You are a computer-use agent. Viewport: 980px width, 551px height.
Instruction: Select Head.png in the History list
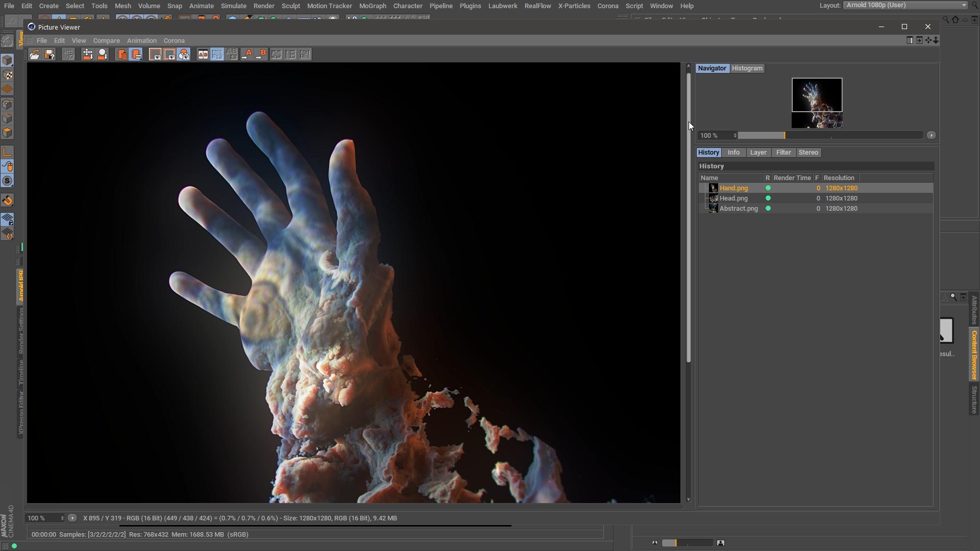(733, 198)
